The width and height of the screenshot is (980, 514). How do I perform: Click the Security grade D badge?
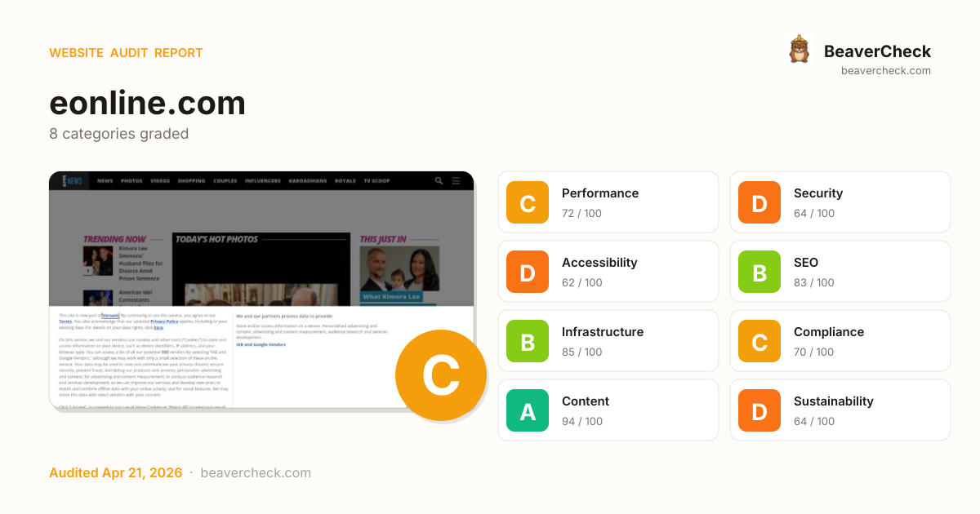pos(759,202)
